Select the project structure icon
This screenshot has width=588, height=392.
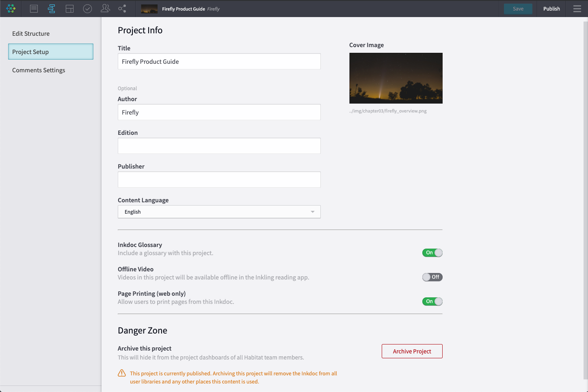[52, 9]
